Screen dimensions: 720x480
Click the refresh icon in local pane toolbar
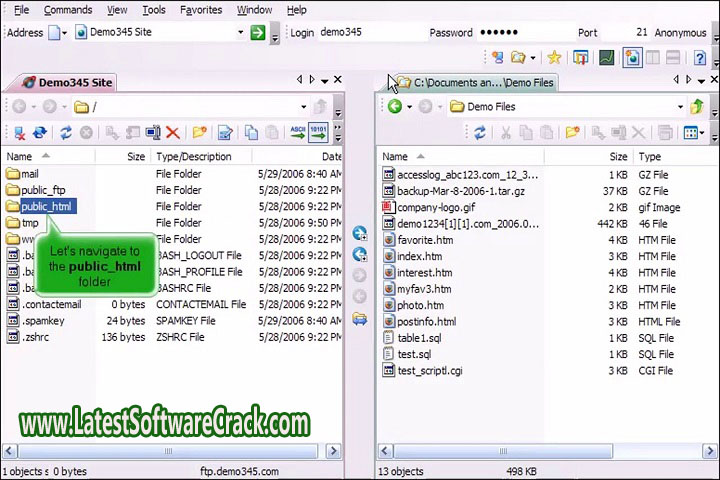480,132
